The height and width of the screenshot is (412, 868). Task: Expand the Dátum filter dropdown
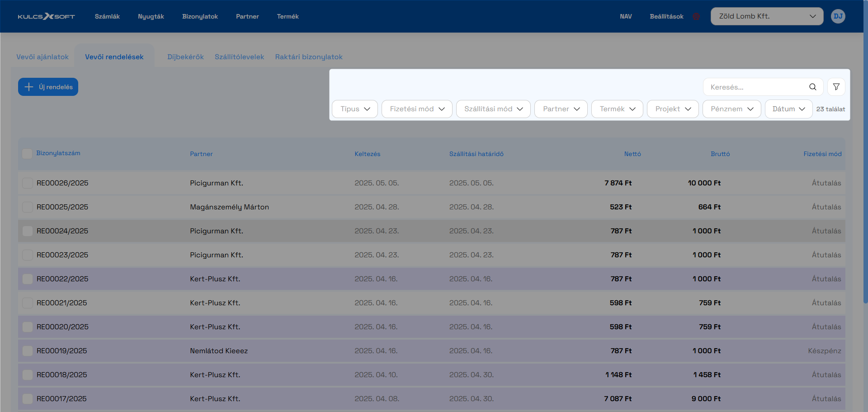click(x=789, y=109)
